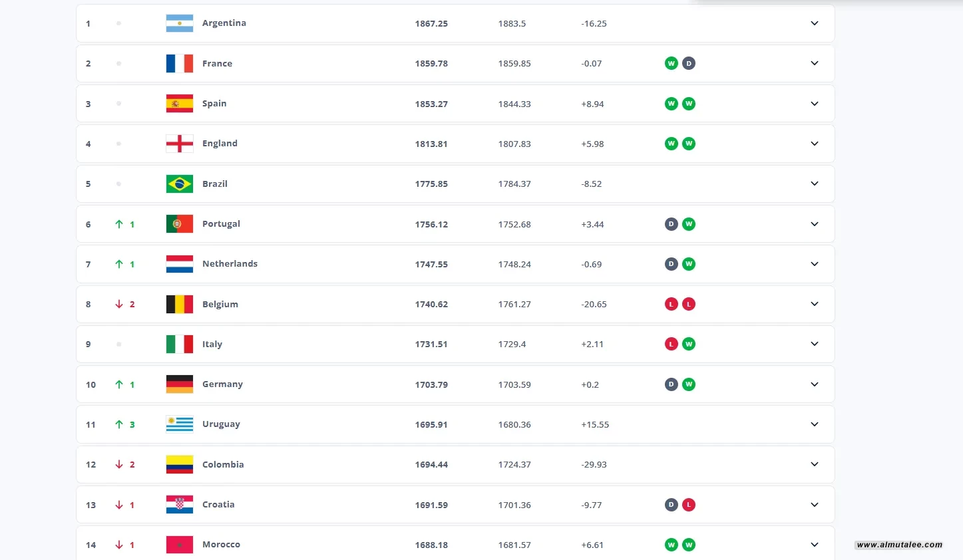
Task: Click Belgium's total points 1740.62
Action: (431, 305)
